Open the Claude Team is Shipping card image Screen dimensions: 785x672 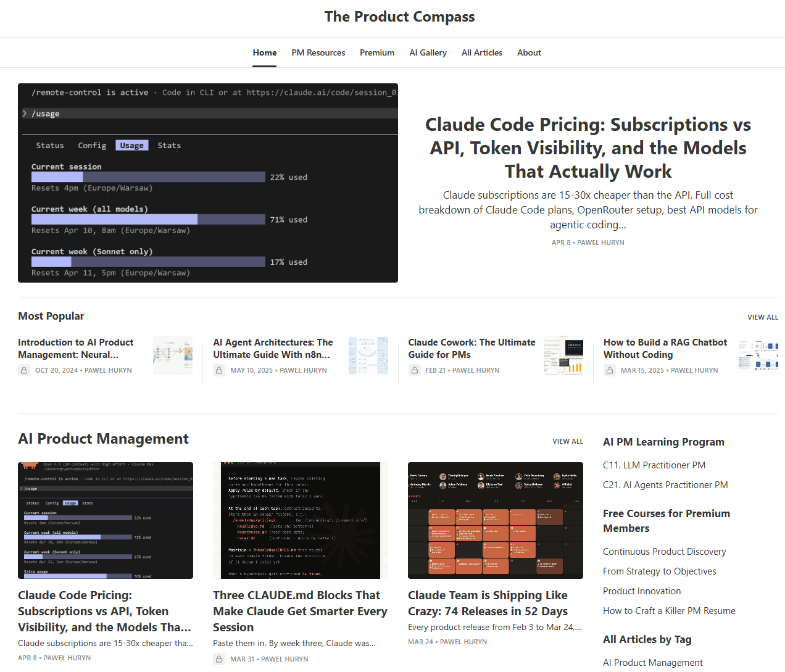[x=496, y=520]
